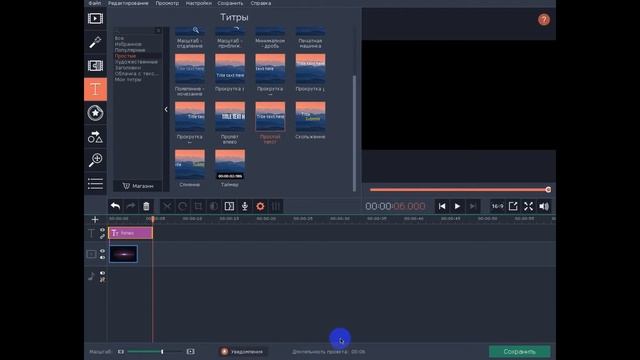This screenshot has width=640, height=360.
Task: Open the Просмотр menu
Action: [167, 3]
